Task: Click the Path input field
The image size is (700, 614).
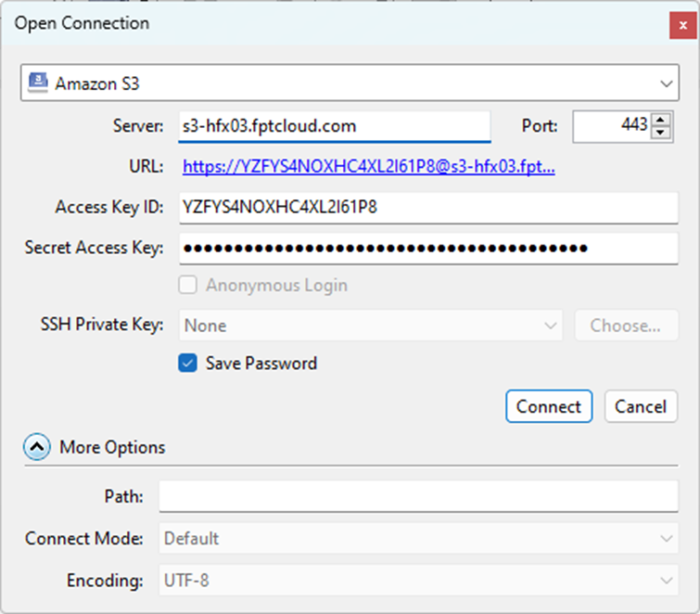Action: click(418, 496)
